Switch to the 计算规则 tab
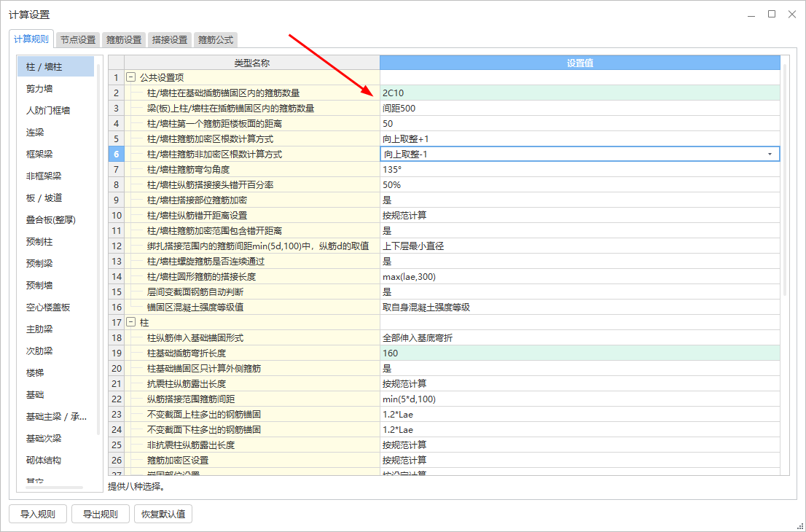The image size is (806, 532). (x=31, y=39)
